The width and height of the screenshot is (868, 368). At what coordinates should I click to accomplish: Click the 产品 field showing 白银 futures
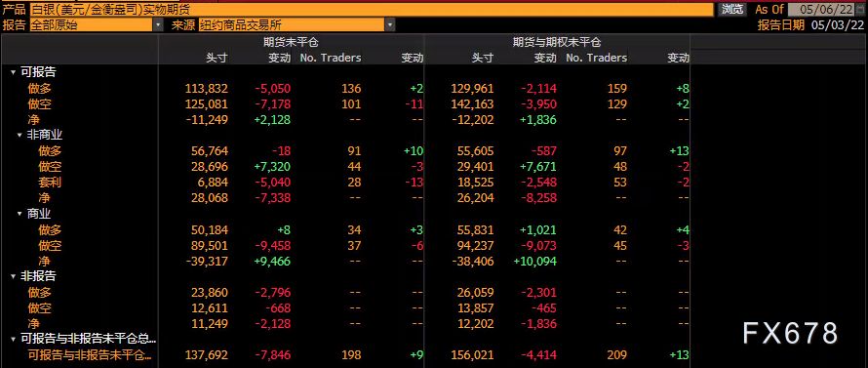(372, 10)
